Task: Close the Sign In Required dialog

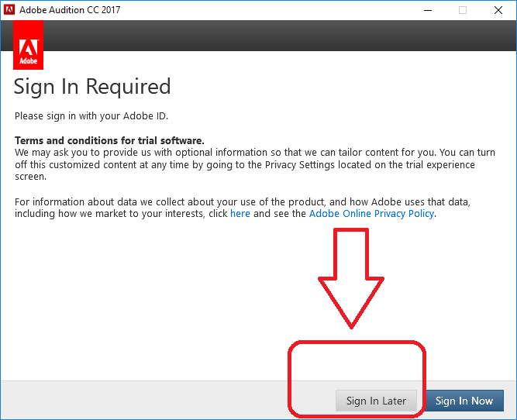Action: (498, 10)
